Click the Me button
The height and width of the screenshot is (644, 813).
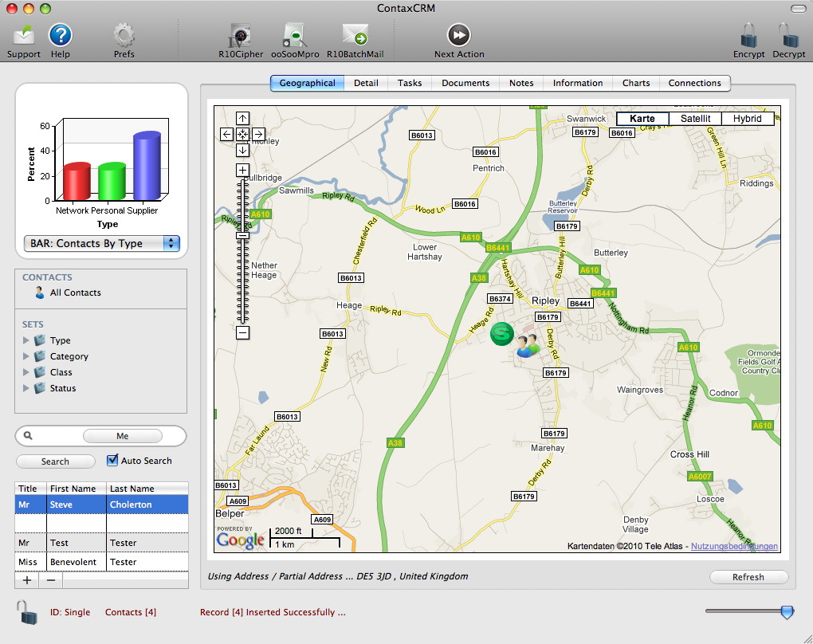[x=123, y=436]
